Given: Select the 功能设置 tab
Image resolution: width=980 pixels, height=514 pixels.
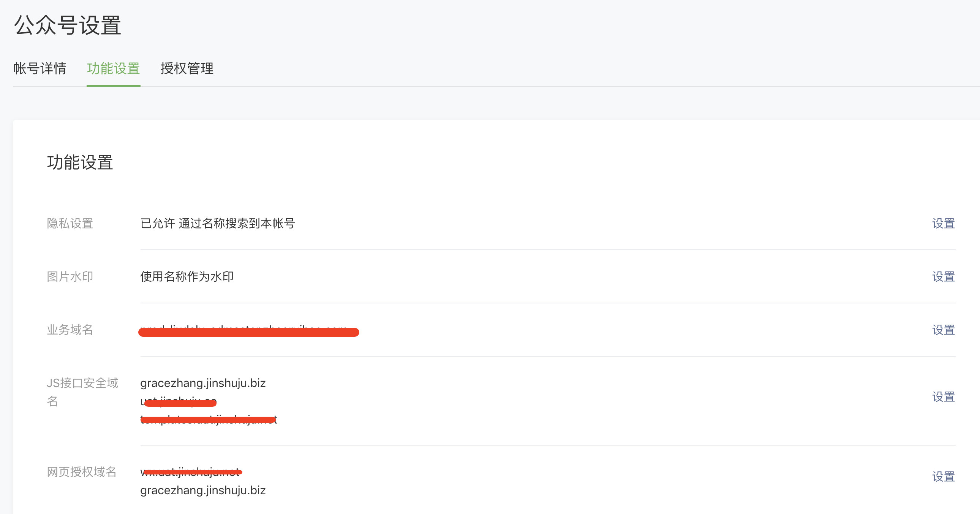Looking at the screenshot, I should (113, 68).
